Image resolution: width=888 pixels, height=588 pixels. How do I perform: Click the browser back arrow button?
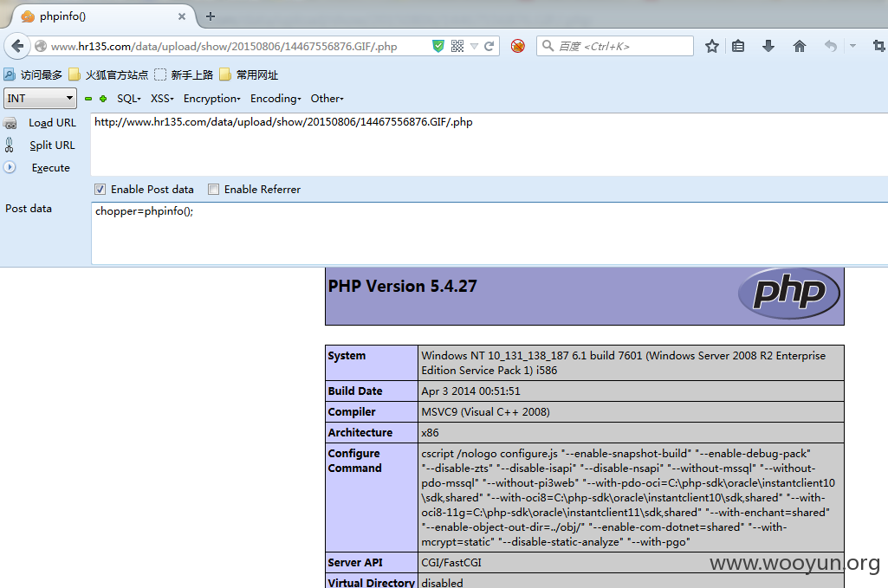point(17,46)
